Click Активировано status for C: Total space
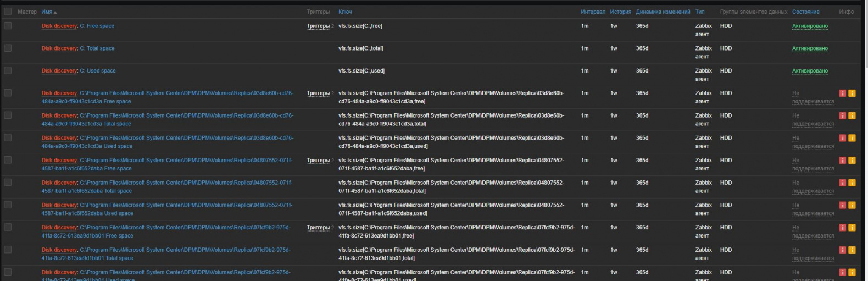The image size is (868, 281). pyautogui.click(x=810, y=48)
